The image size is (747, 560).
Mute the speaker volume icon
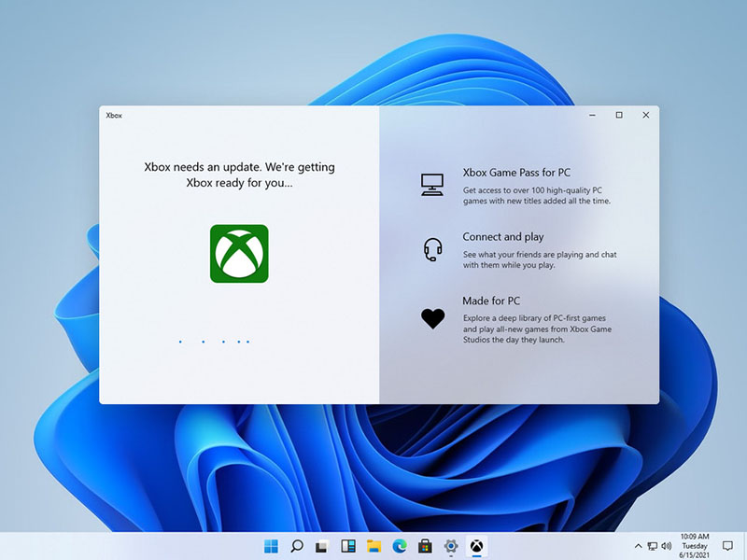tap(666, 545)
